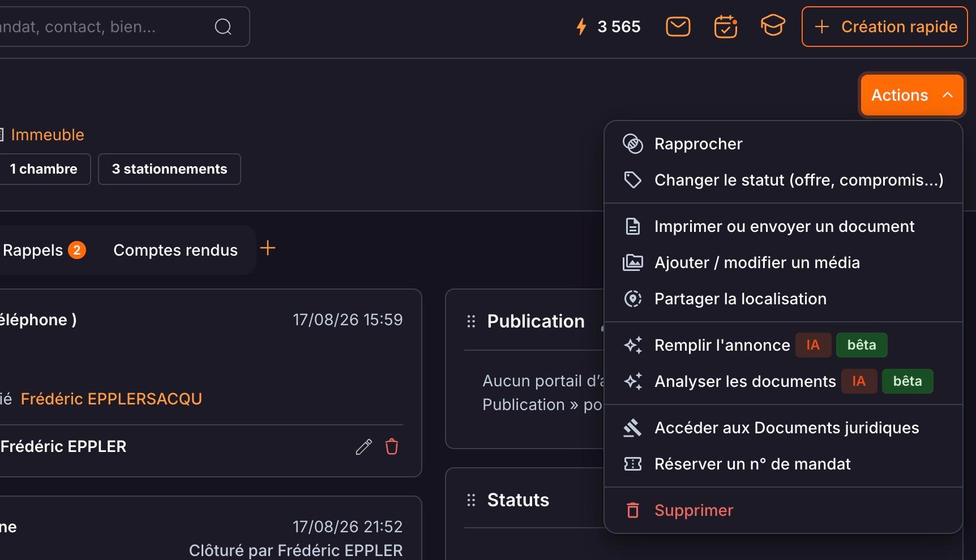
Task: Click the Création rapide button
Action: (884, 27)
